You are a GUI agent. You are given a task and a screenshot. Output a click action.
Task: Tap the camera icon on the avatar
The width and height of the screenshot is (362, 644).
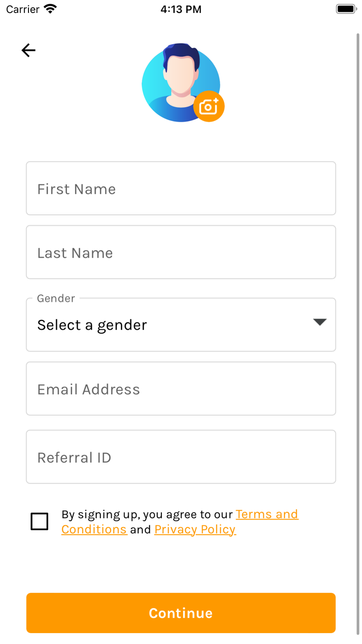(x=209, y=106)
